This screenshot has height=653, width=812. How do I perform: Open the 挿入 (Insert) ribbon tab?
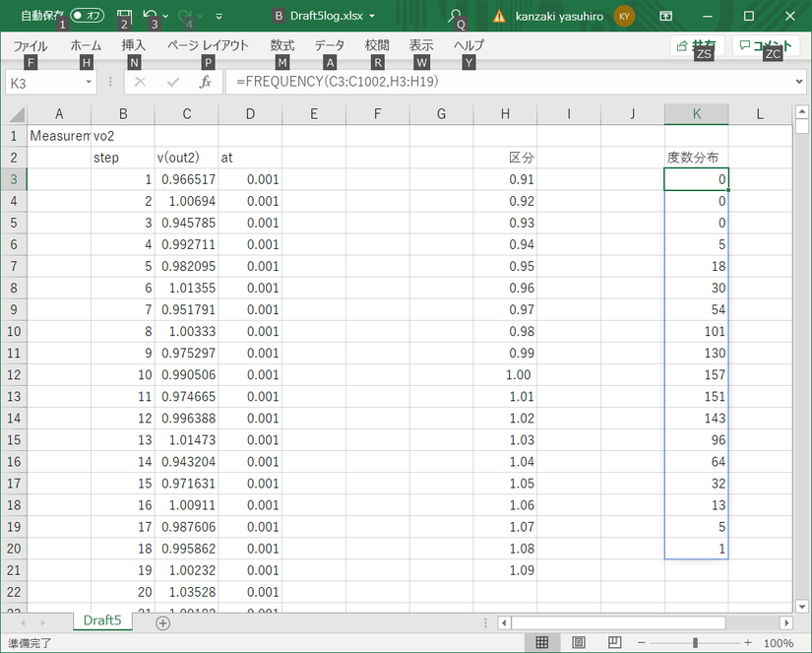[x=134, y=45]
